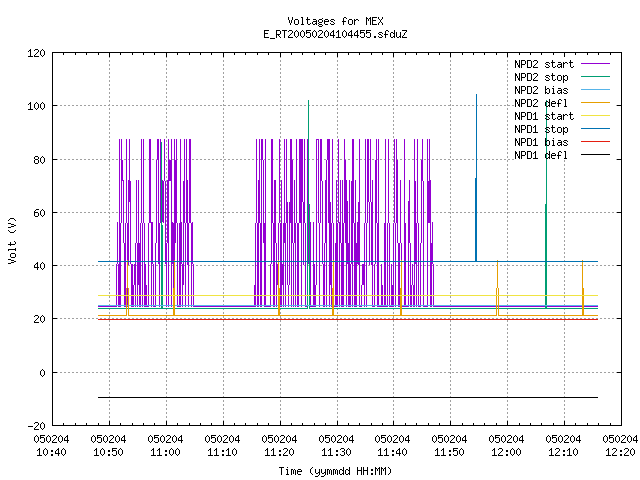
Task: Click the y-axis tick value 100
Action: click(x=36, y=106)
